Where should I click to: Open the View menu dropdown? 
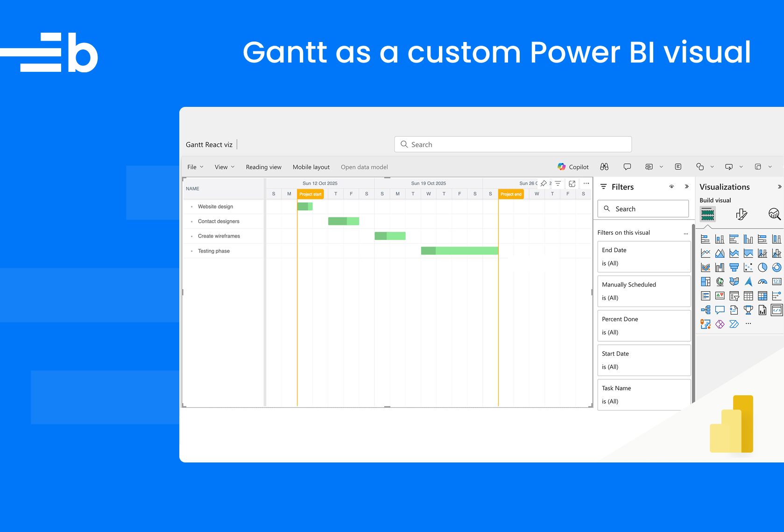(224, 167)
